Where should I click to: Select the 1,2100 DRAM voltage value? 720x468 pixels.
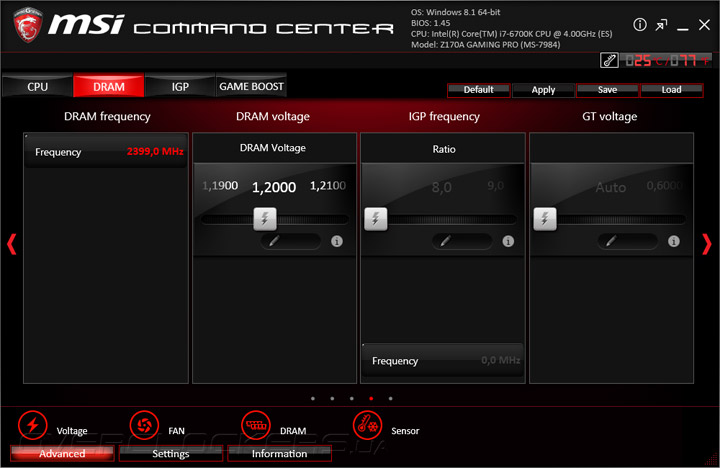tap(328, 186)
